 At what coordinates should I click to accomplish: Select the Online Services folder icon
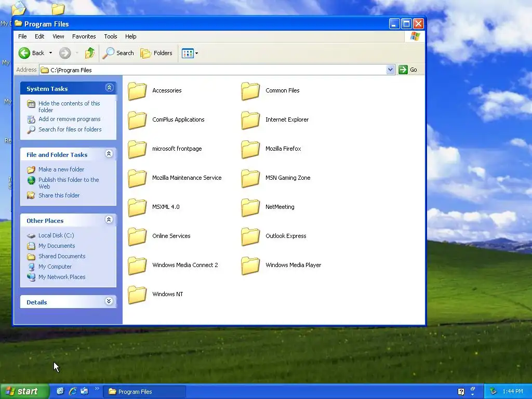pyautogui.click(x=137, y=236)
